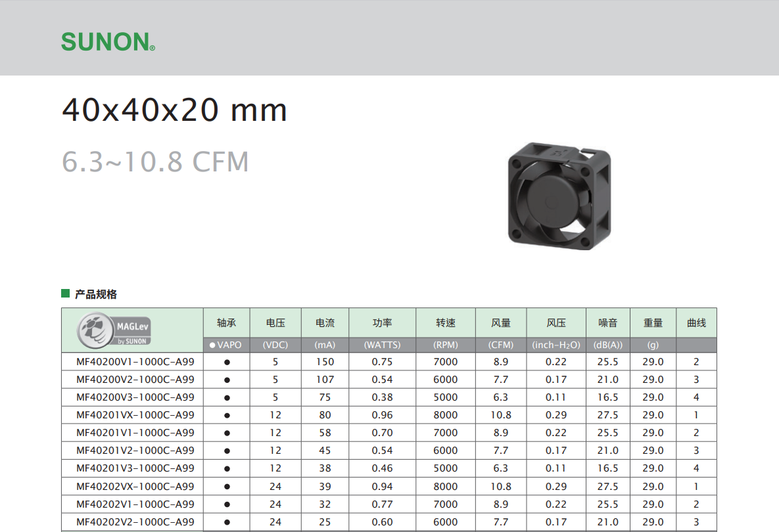Click the "轴承" column header
The height and width of the screenshot is (532, 779).
pos(227,323)
